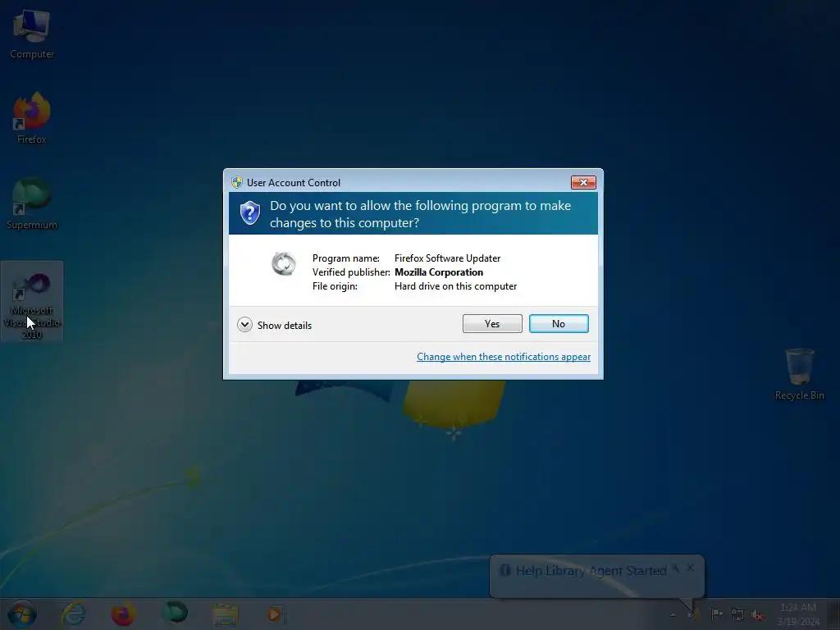Click No to deny the program
840x630 pixels.
point(558,323)
